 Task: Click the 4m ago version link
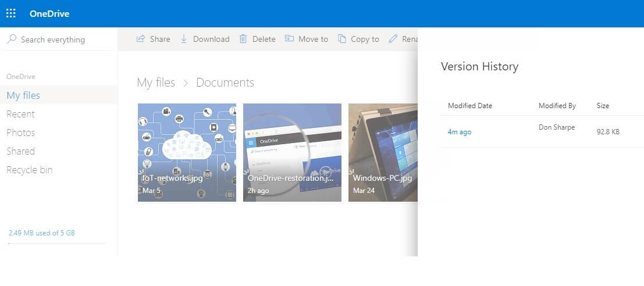pyautogui.click(x=459, y=132)
